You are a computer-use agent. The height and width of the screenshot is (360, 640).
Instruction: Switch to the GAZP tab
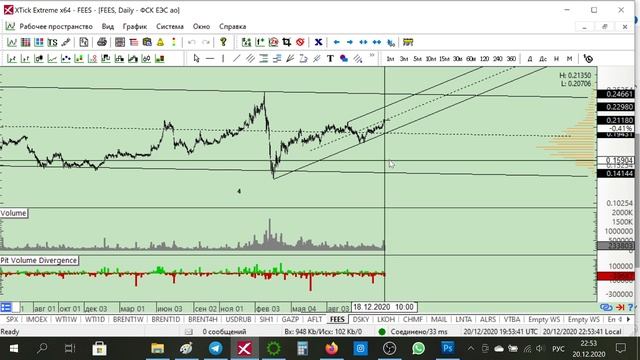click(290, 319)
